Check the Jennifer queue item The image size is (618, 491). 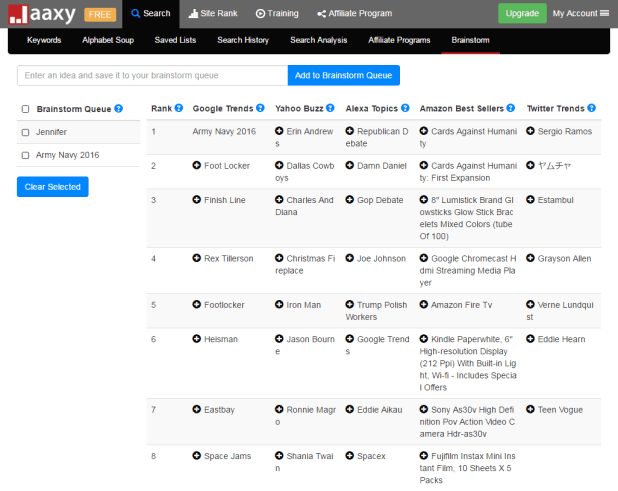coord(26,132)
